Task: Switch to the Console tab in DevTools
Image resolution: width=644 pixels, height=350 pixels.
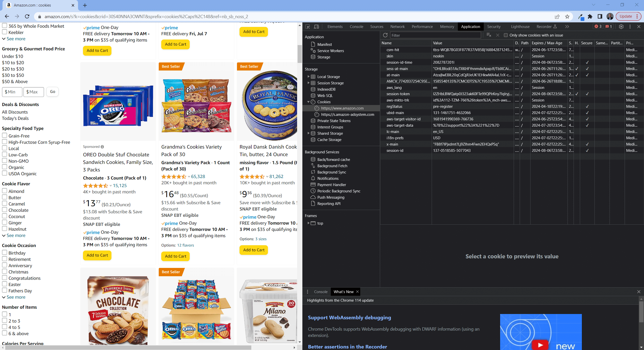Action: tap(356, 26)
